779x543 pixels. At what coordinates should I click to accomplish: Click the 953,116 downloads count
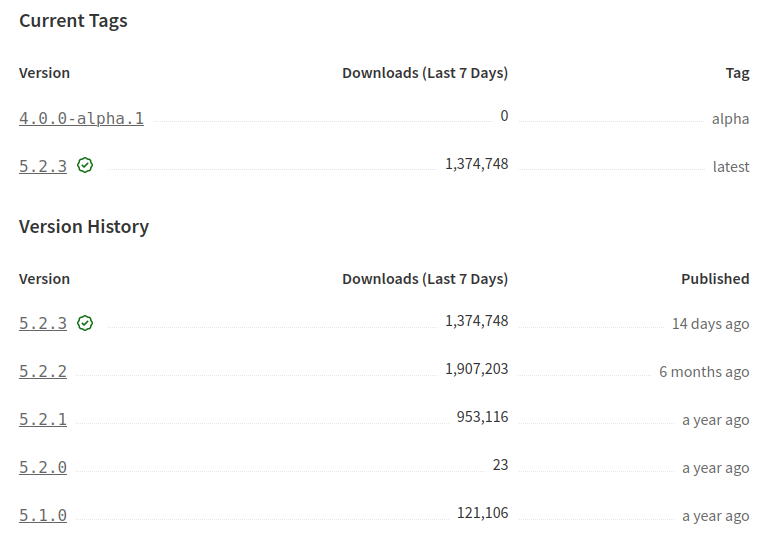[482, 417]
